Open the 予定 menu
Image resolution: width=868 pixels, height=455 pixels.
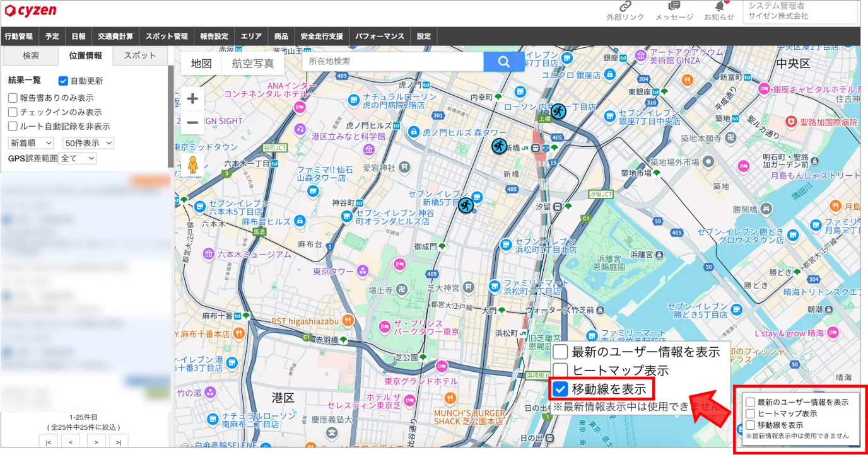coord(52,36)
